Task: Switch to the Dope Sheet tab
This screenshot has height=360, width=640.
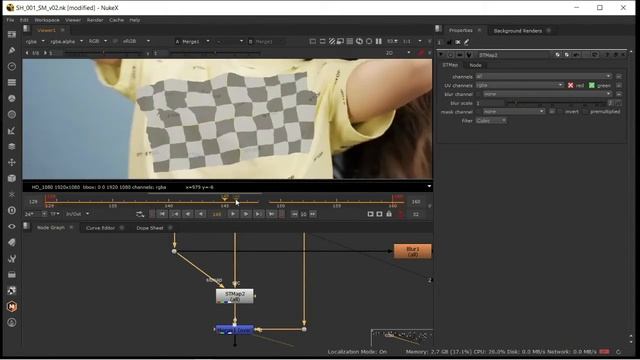Action: [x=150, y=228]
